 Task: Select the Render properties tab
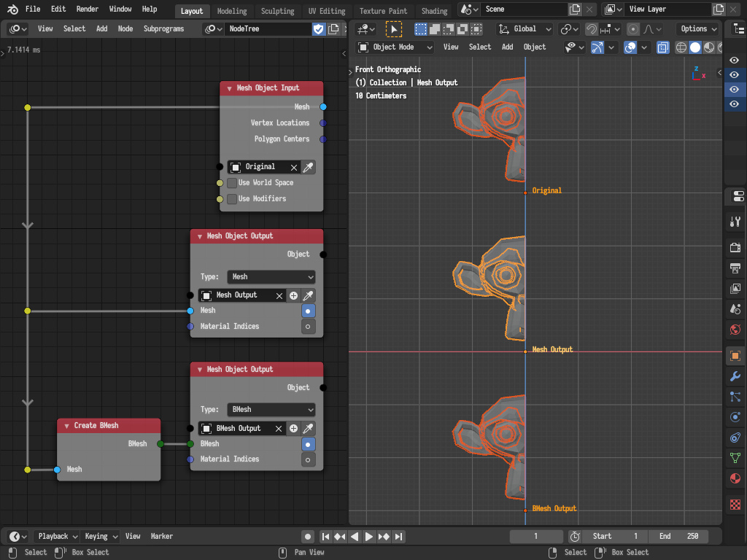[735, 248]
